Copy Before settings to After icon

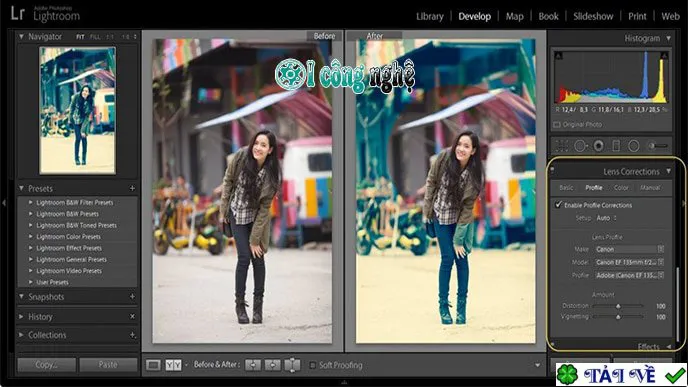(x=253, y=365)
